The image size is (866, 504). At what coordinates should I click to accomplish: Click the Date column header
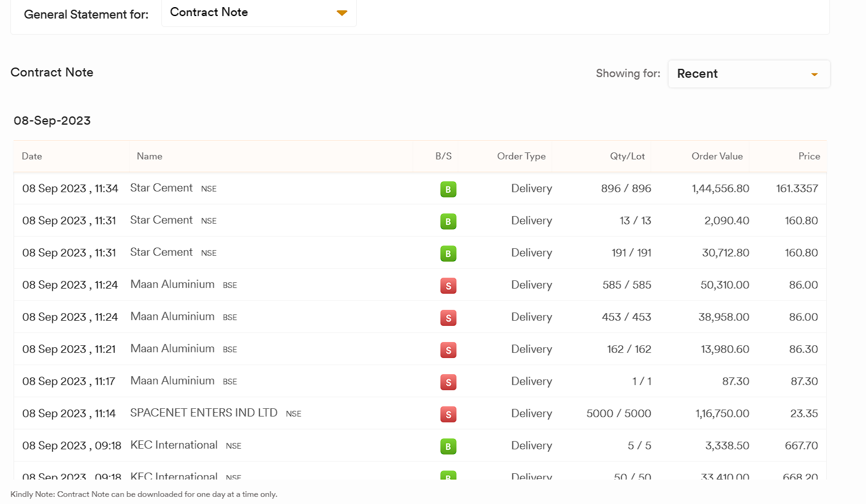tap(32, 156)
